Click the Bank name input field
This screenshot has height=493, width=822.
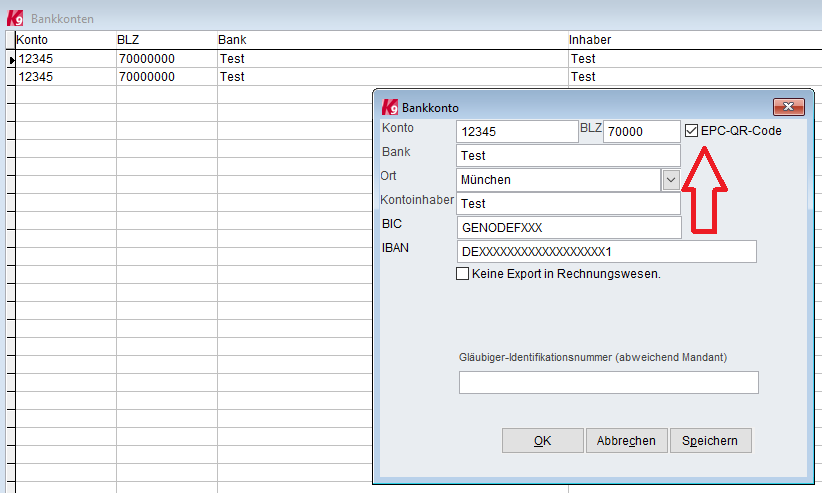pyautogui.click(x=568, y=156)
